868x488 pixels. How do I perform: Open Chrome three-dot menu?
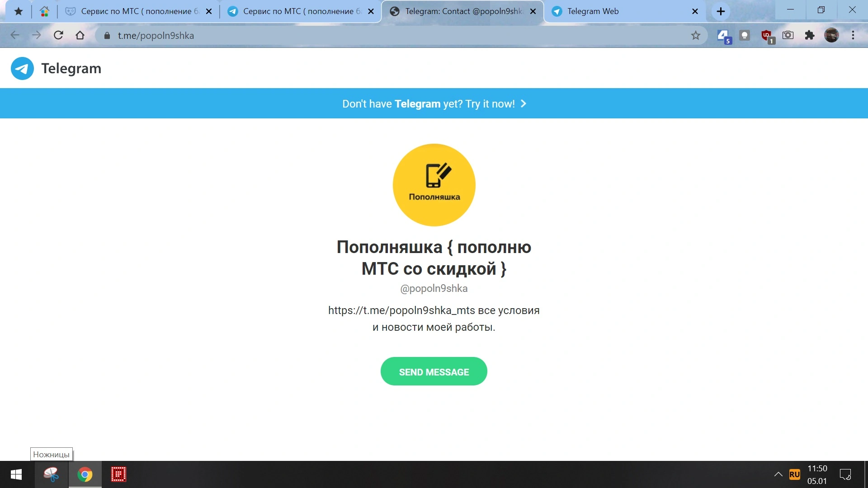click(x=853, y=35)
